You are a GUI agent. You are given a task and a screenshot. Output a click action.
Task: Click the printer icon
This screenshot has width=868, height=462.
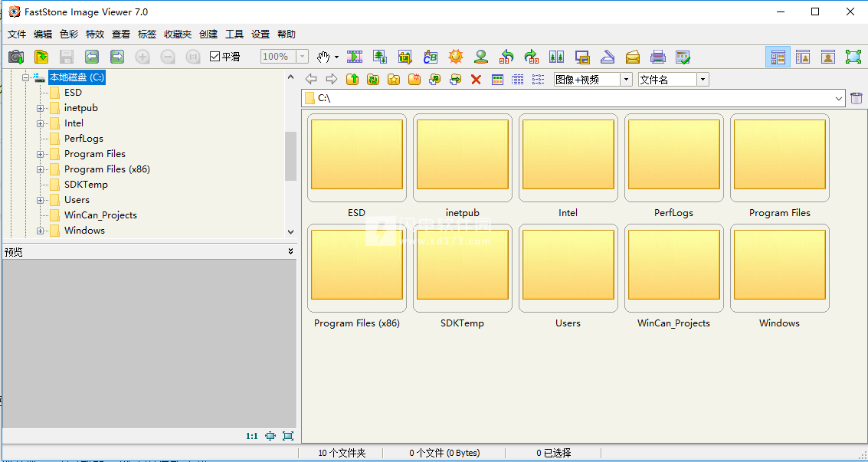pos(657,57)
